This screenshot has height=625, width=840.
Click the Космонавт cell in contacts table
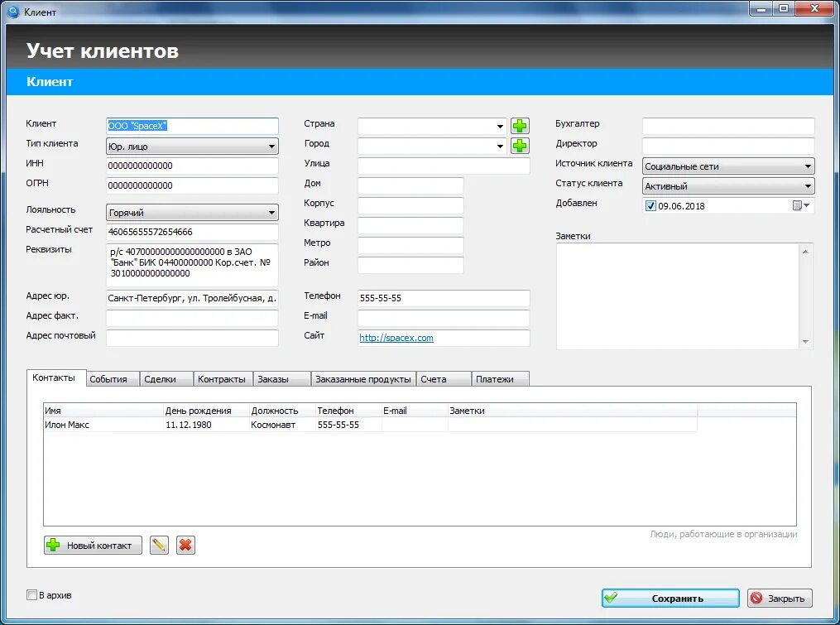click(282, 425)
